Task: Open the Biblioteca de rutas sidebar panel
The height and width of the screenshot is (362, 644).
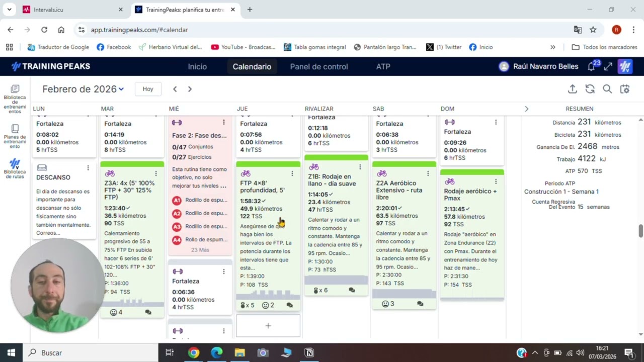Action: pyautogui.click(x=15, y=169)
